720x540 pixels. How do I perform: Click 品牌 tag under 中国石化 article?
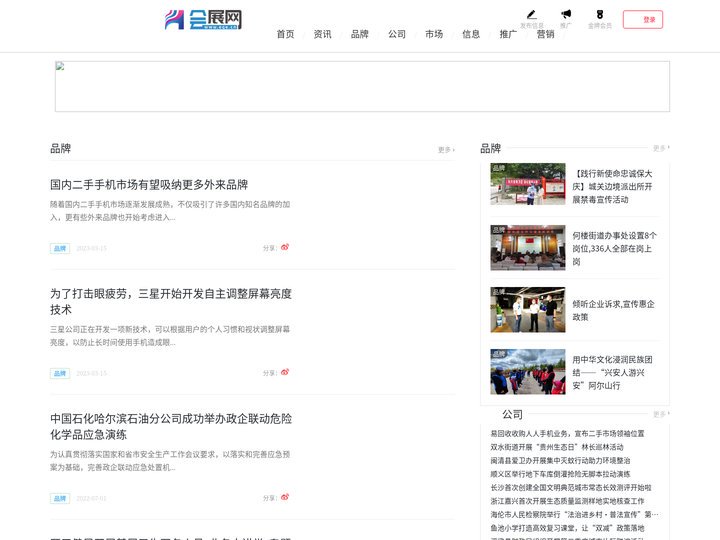click(60, 498)
